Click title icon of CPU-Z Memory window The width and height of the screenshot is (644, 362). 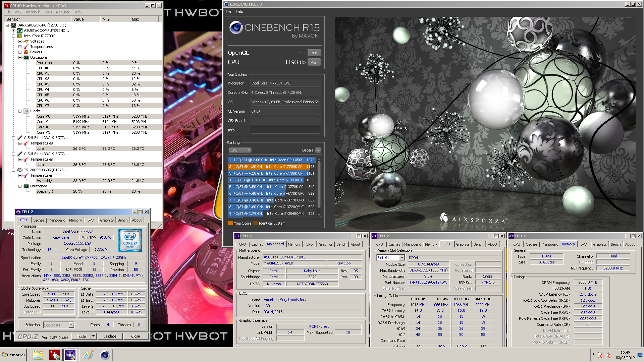point(512,236)
